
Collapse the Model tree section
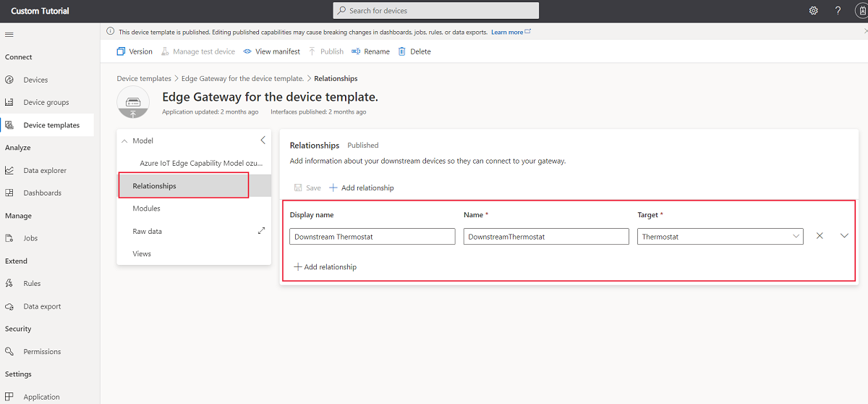pyautogui.click(x=124, y=141)
